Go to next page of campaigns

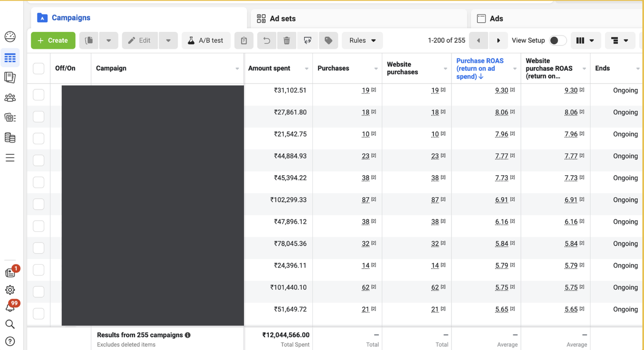498,40
